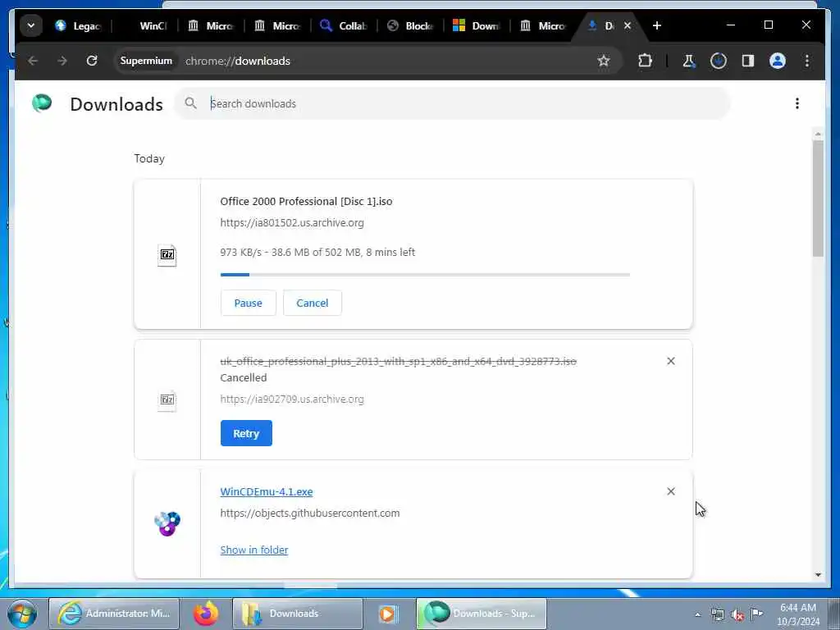
Task: Click the ia902709.us.archive.org source URL
Action: pos(292,399)
